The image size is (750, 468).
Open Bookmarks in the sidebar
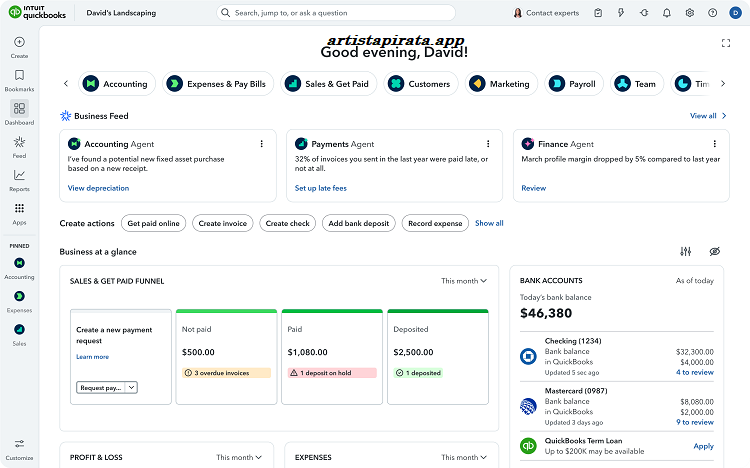(19, 80)
